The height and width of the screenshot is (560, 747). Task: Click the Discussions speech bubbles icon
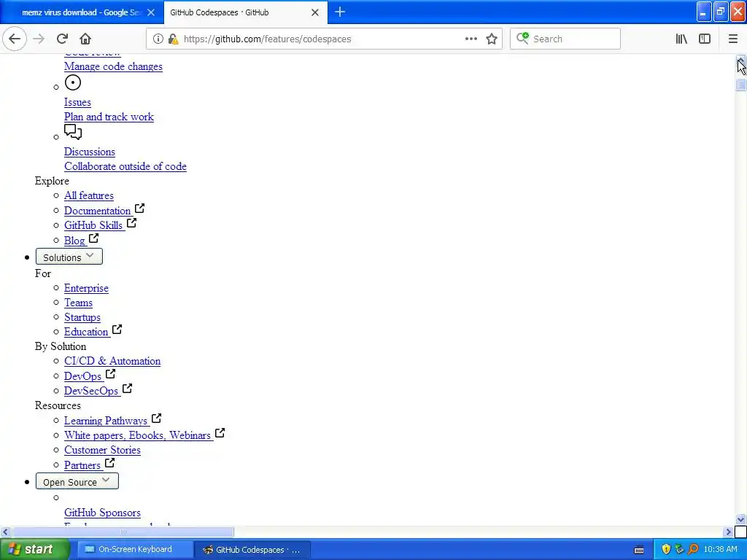[73, 132]
